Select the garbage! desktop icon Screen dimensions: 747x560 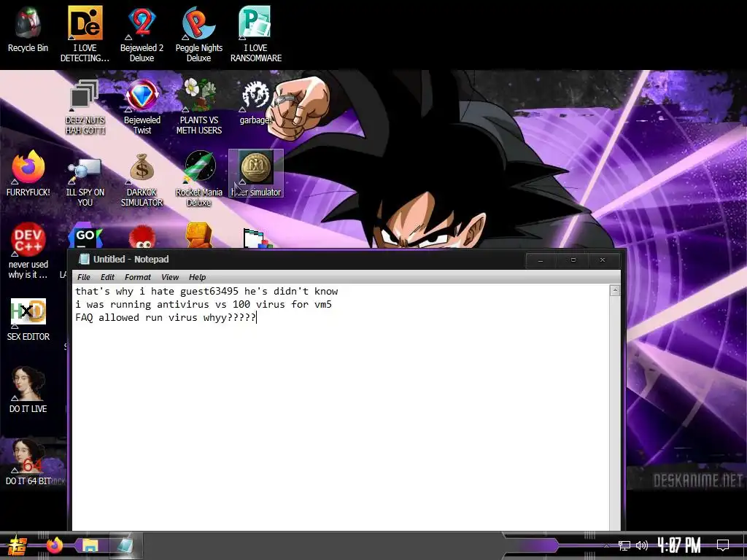tap(256, 102)
